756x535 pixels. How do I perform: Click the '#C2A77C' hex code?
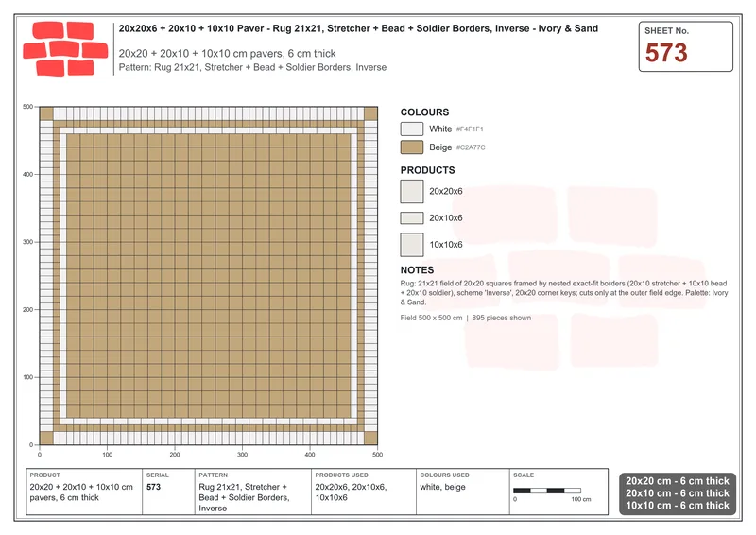point(471,147)
